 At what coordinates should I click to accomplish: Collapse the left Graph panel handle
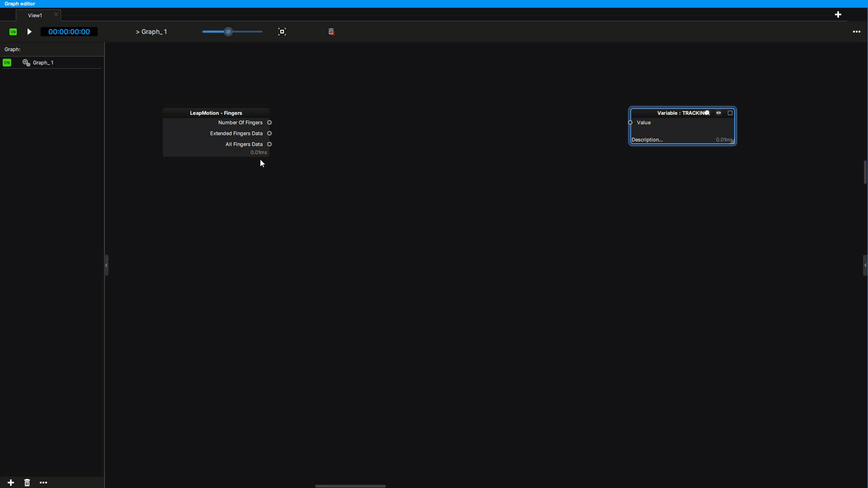pos(106,265)
